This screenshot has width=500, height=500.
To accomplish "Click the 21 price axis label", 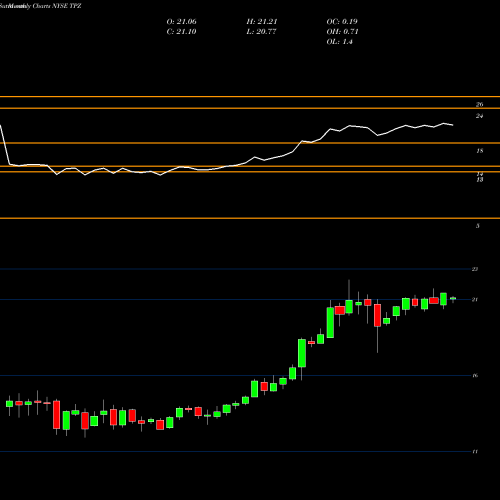I will (475, 300).
